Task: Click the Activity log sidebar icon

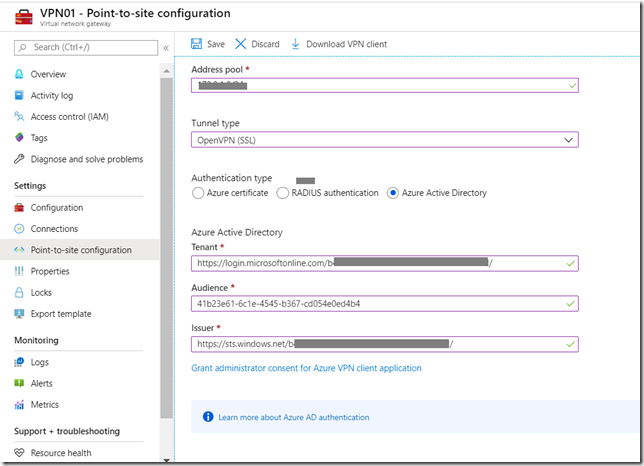Action: click(19, 95)
